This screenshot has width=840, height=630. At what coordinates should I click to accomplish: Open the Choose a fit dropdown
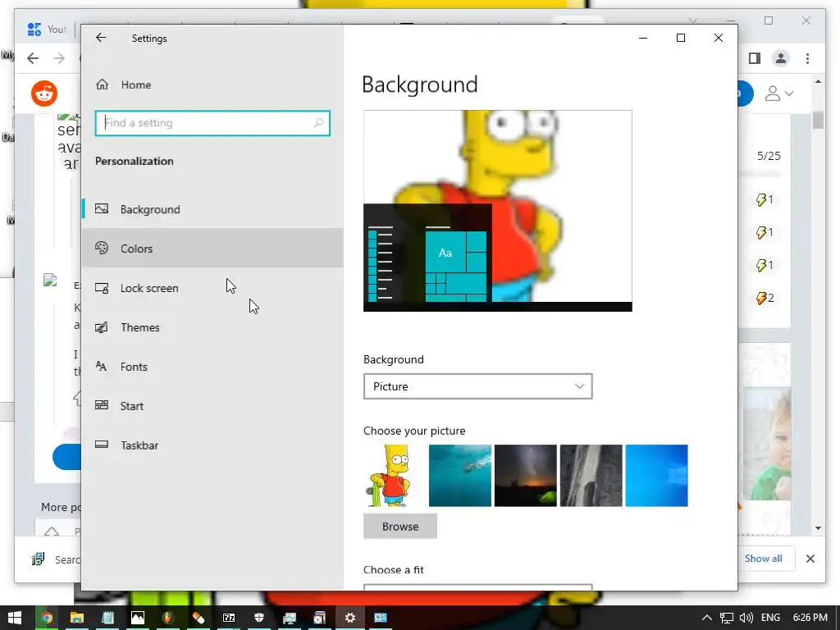pos(478,587)
